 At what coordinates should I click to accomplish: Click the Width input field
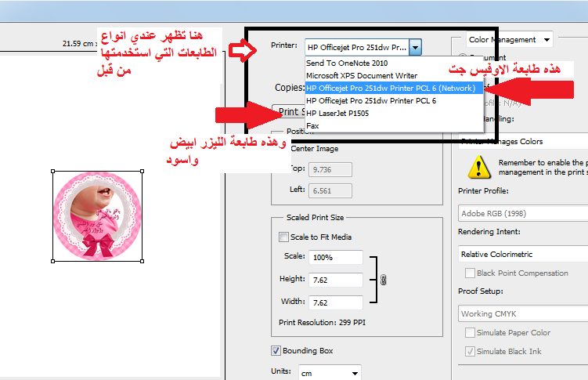click(x=336, y=302)
